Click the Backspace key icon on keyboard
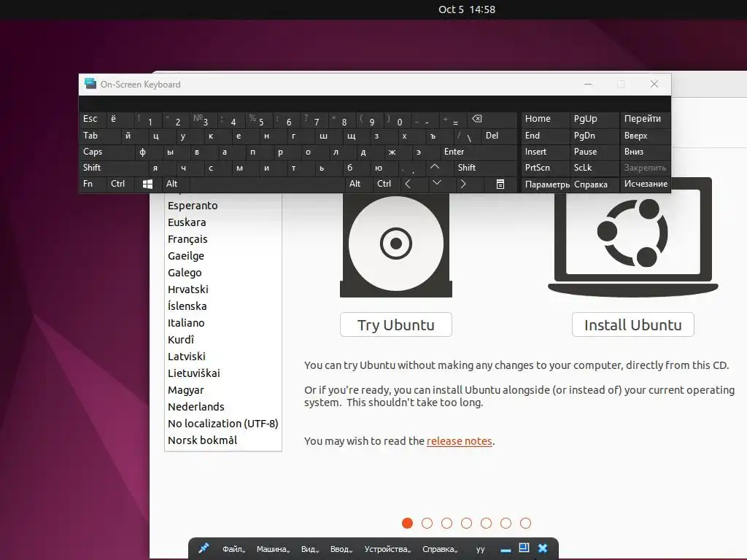The image size is (747, 560). [x=477, y=119]
